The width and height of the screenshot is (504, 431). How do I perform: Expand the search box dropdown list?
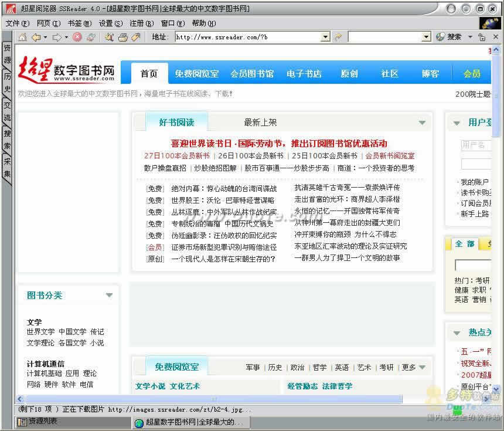click(426, 37)
